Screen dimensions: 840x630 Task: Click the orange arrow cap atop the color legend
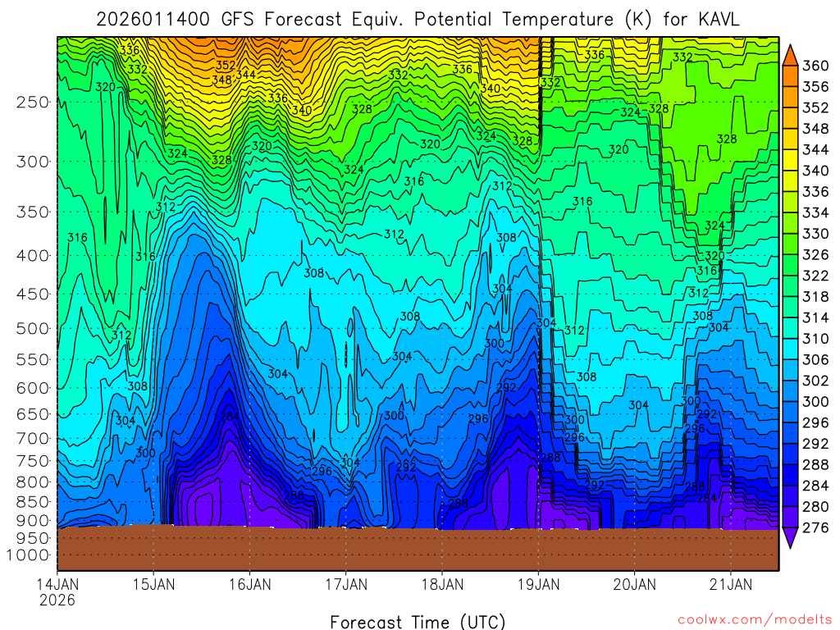click(790, 57)
